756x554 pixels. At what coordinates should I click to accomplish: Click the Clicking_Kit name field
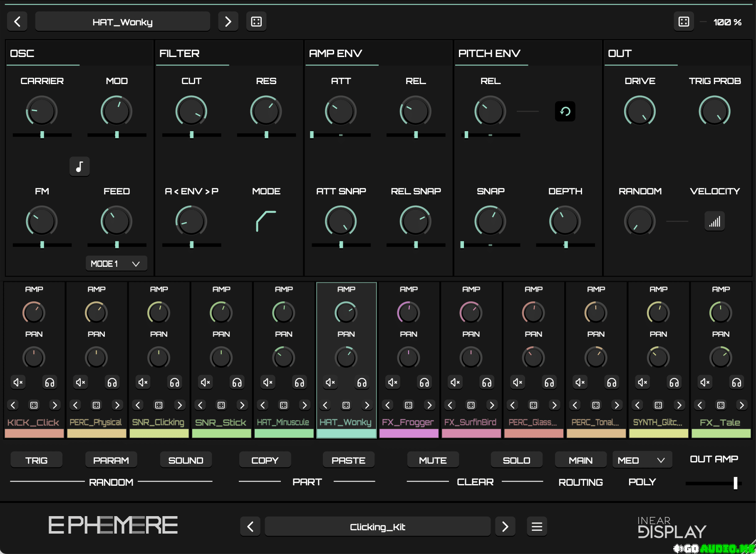point(378,527)
